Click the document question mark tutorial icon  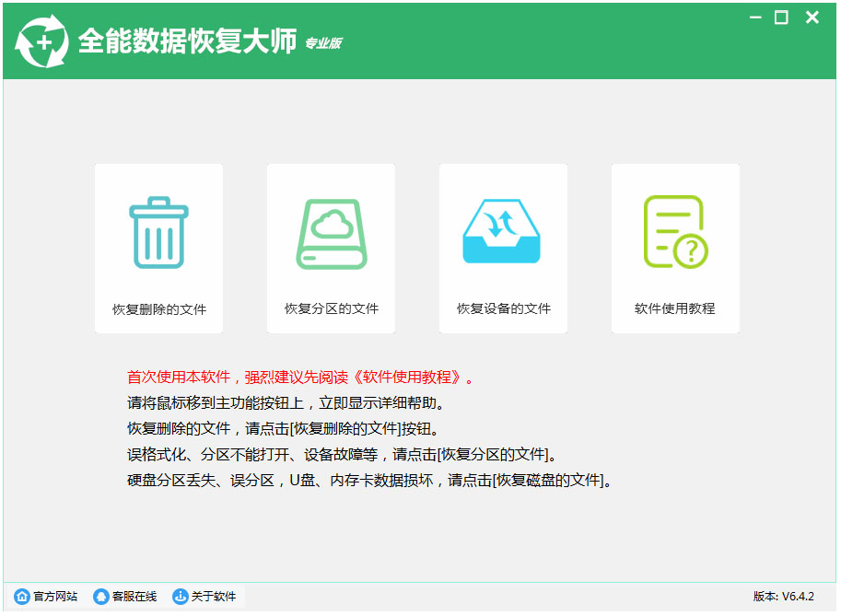676,232
